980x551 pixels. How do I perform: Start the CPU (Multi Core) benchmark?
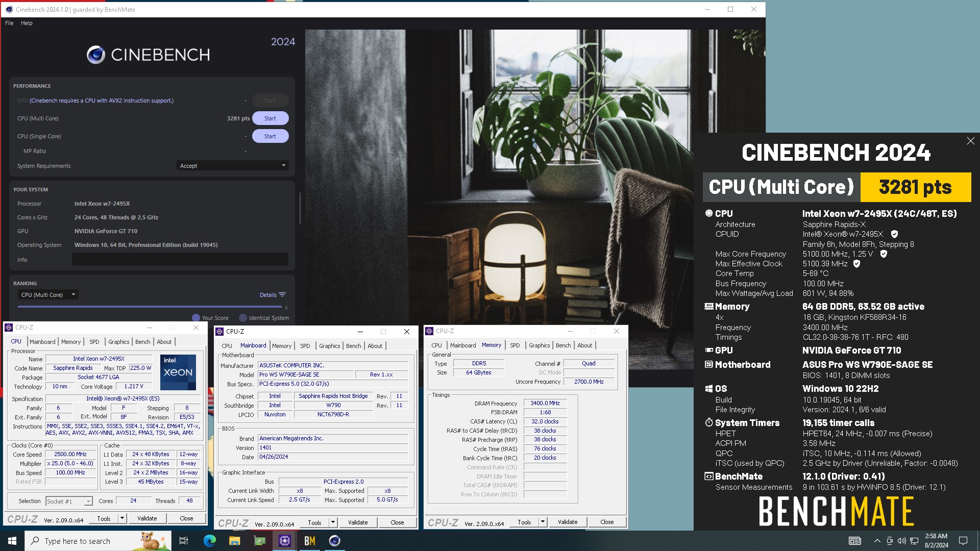(270, 118)
